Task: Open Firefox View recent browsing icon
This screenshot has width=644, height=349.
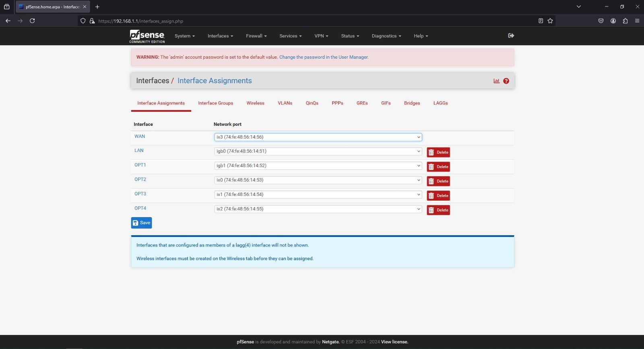Action: [6, 7]
